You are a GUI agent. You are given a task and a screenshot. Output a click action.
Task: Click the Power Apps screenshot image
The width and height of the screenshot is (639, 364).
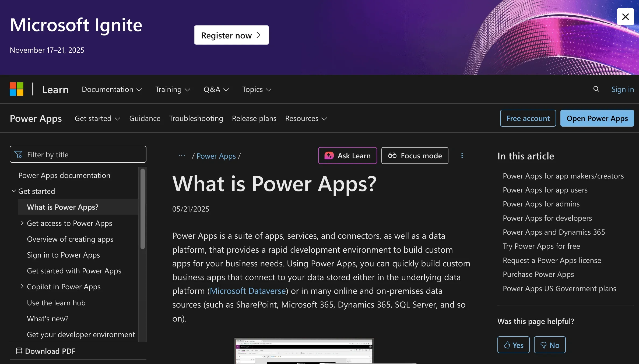click(x=304, y=351)
